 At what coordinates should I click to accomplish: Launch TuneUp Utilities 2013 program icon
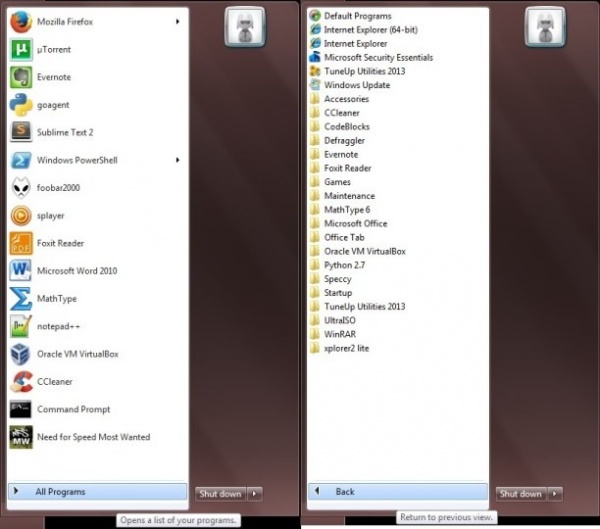pos(315,71)
